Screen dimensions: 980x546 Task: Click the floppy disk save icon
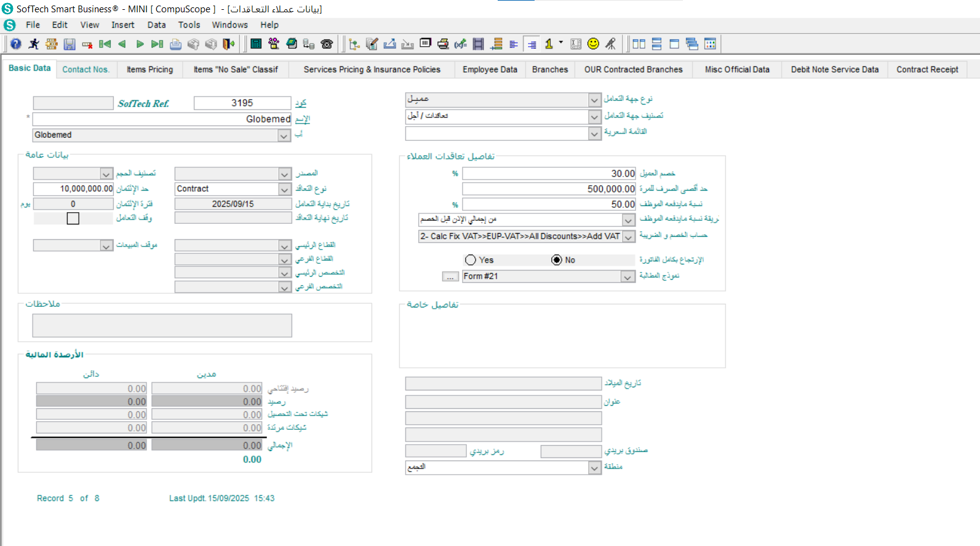pyautogui.click(x=70, y=44)
